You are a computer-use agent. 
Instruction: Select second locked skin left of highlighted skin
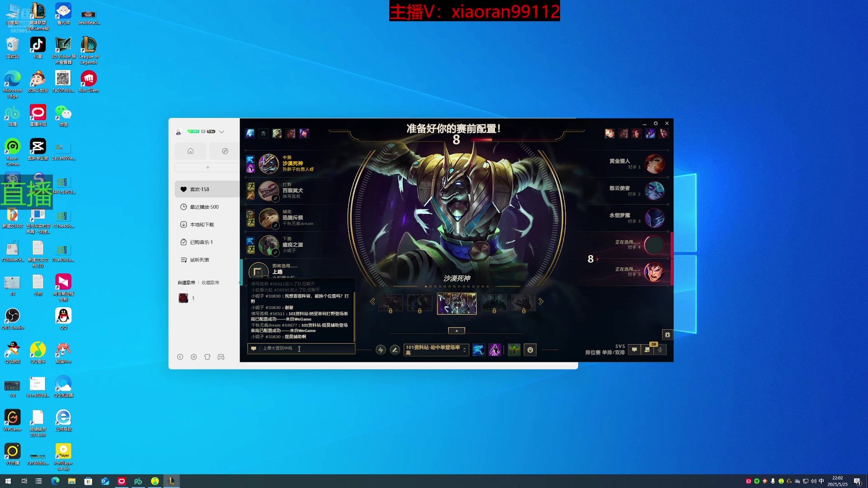(420, 303)
